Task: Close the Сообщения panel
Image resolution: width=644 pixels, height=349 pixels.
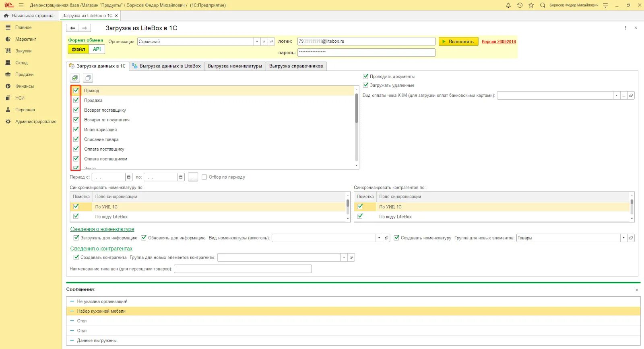Action: [637, 290]
